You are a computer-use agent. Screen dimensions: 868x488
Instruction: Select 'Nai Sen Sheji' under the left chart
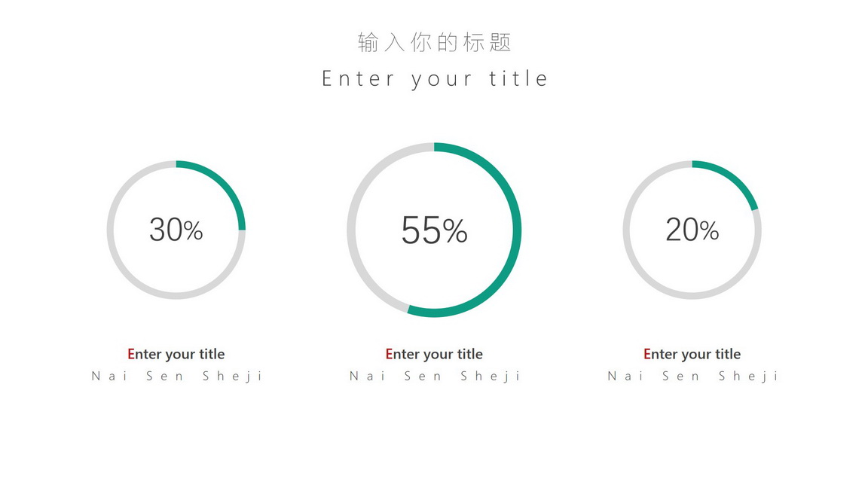tap(176, 377)
